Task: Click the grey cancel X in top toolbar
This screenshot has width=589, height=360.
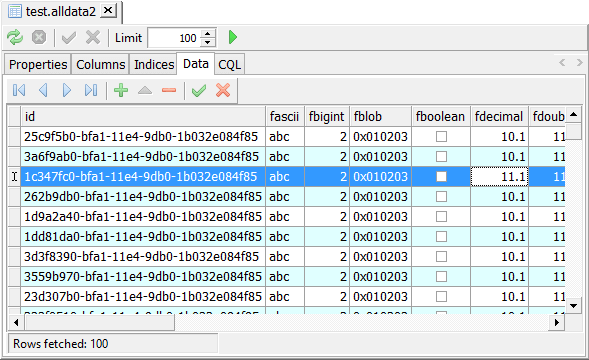Action: (x=93, y=38)
